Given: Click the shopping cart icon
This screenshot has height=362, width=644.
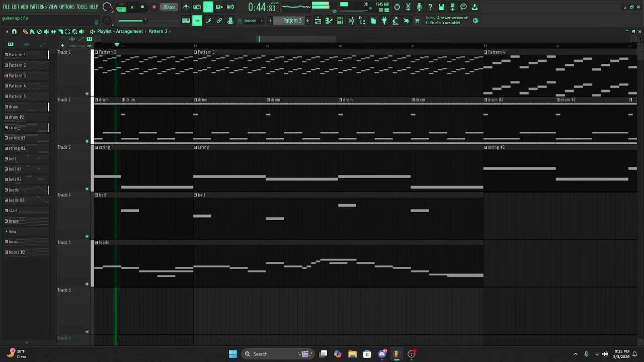Looking at the screenshot, I should coord(417,21).
